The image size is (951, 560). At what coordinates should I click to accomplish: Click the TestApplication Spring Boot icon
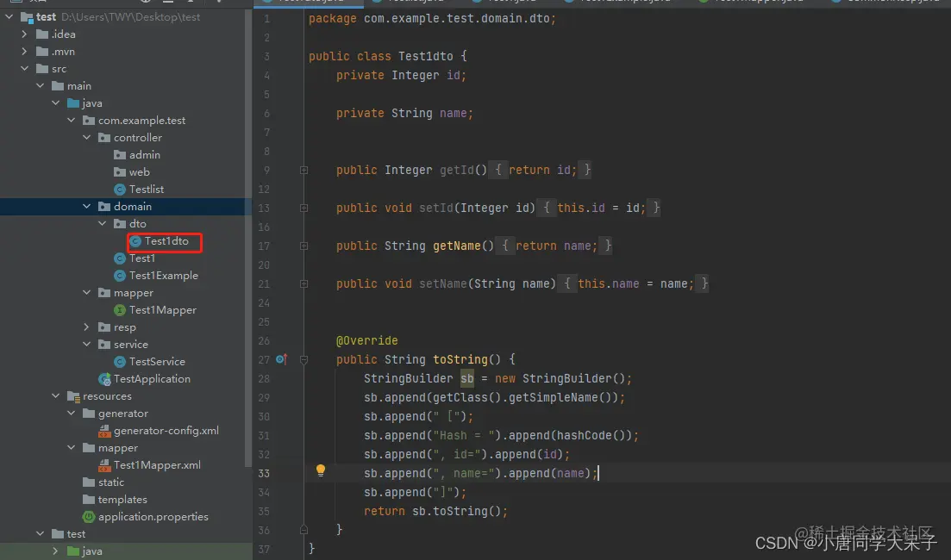104,379
